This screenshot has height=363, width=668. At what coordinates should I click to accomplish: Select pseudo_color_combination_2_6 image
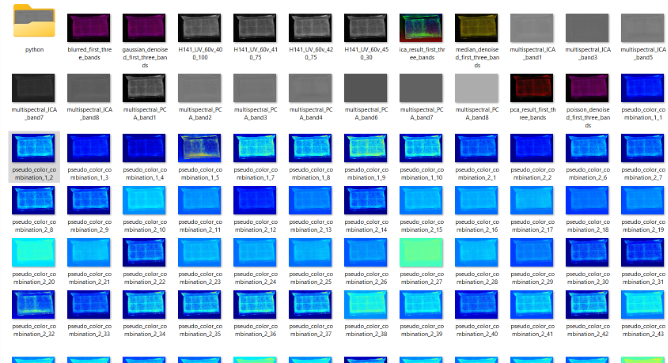click(587, 148)
